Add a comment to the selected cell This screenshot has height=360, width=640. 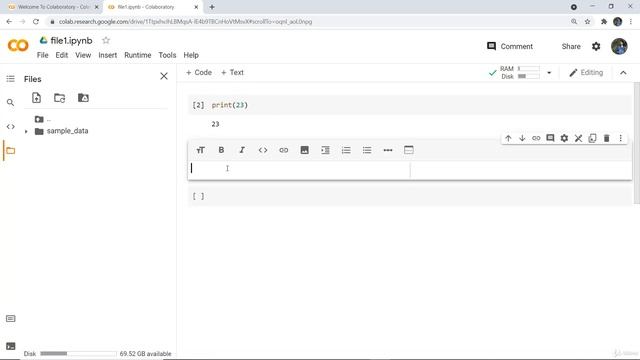[550, 138]
